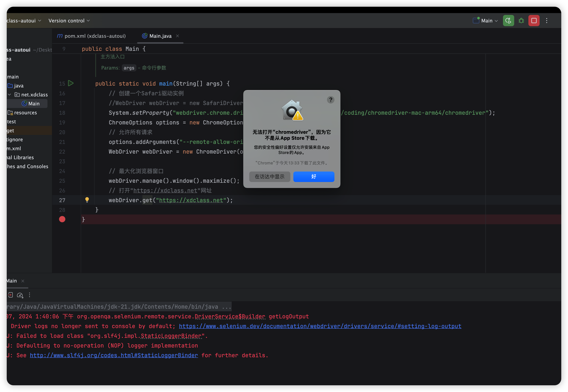The width and height of the screenshot is (568, 392).
Task: Click the exit/stop icon in run toolbar
Action: (x=10, y=295)
